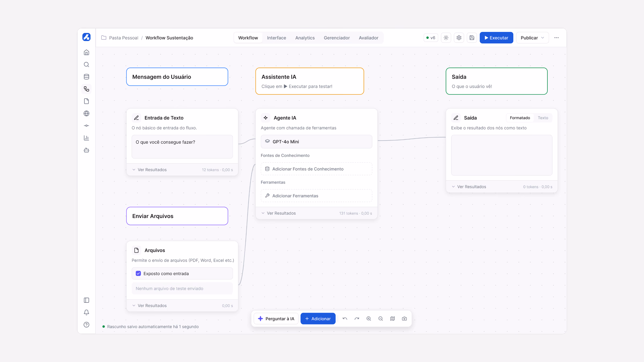644x362 pixels.
Task: Undo the last canvas action
Action: point(345,319)
